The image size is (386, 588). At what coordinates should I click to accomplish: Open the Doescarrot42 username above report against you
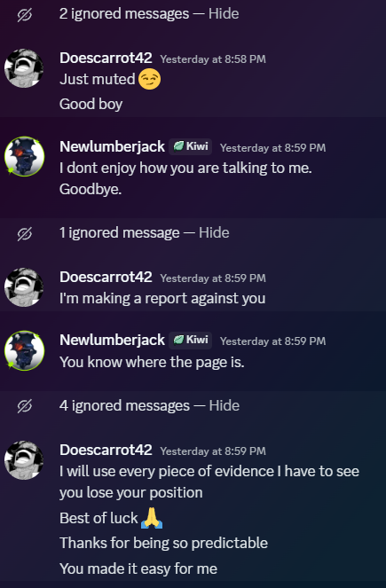(x=106, y=277)
